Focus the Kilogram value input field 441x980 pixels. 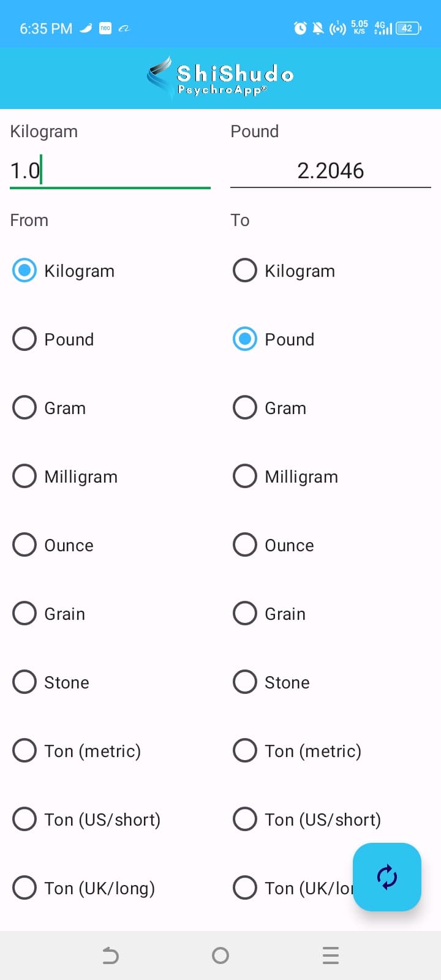point(110,171)
